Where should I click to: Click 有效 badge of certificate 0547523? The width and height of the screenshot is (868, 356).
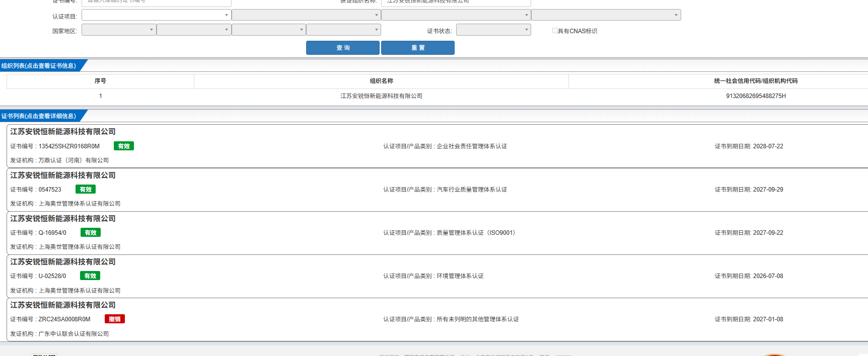tap(86, 190)
